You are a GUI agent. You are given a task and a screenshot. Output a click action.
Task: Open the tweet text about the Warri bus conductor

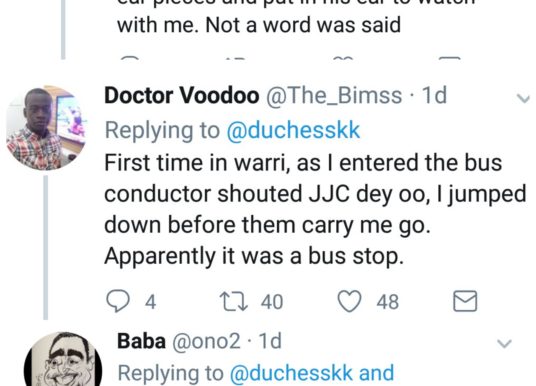click(315, 209)
